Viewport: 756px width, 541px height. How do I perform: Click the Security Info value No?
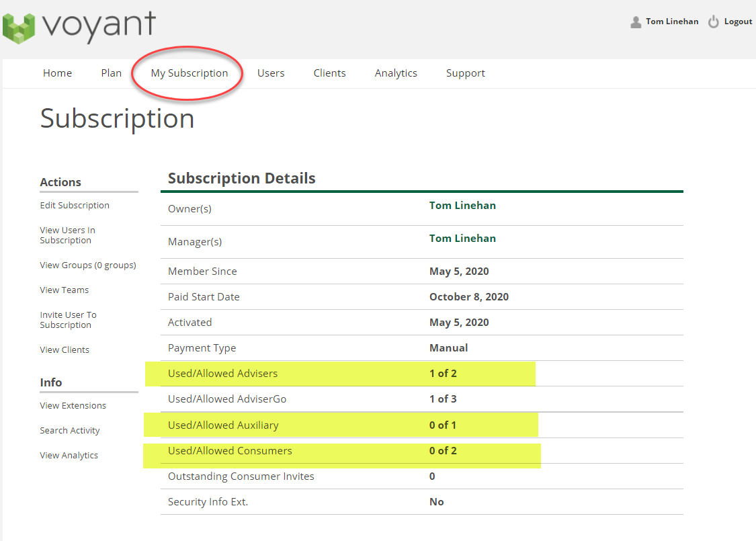(x=436, y=502)
